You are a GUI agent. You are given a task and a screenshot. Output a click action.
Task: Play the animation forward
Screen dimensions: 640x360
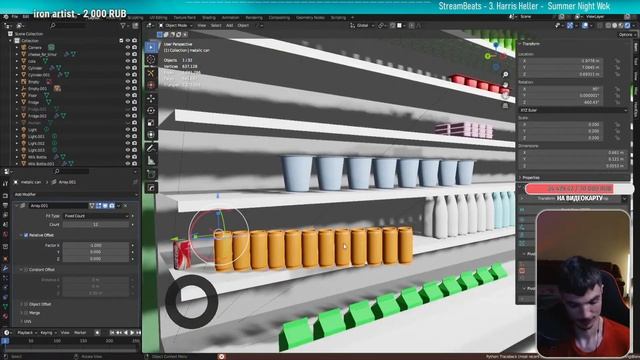(132, 333)
